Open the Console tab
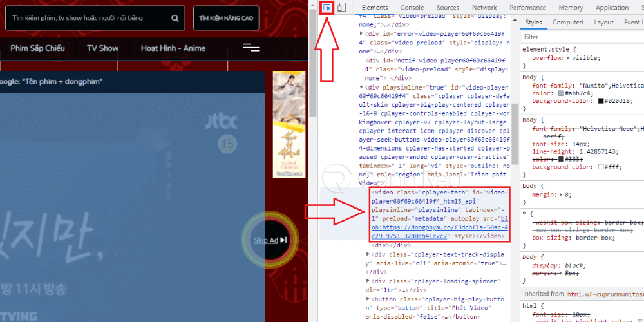The height and width of the screenshot is (322, 644). click(412, 7)
